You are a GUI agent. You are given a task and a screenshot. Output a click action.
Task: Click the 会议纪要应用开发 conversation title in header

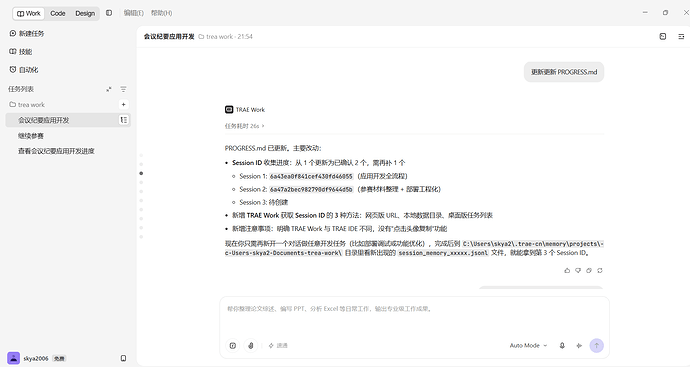[x=169, y=37]
